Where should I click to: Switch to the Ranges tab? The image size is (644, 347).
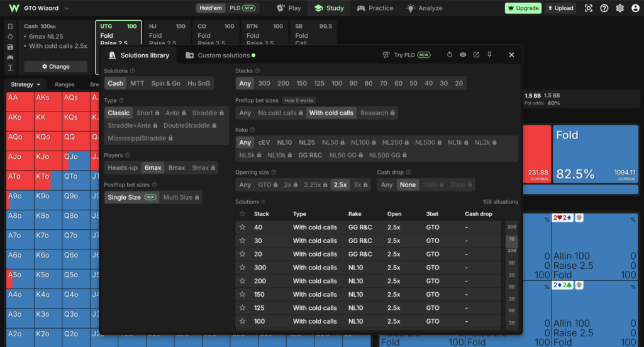pos(65,84)
